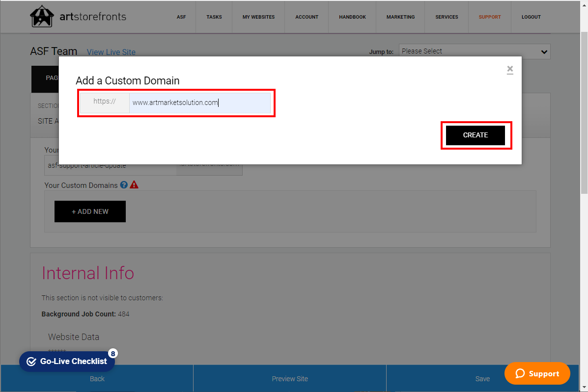Screen dimensions: 588x392
Task: Click the blue help question mark icon
Action: [x=124, y=185]
